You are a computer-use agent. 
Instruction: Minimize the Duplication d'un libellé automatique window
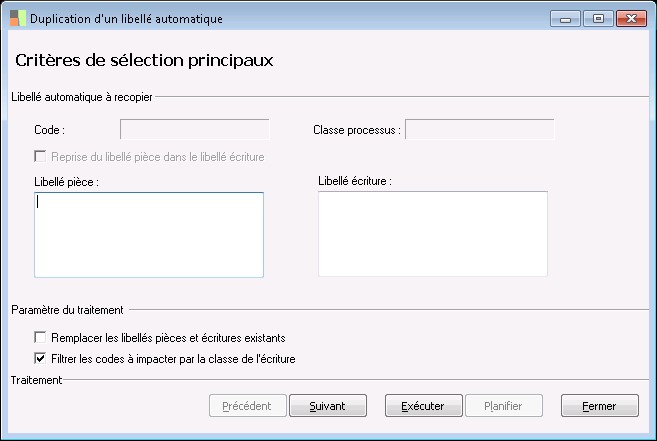tap(566, 19)
